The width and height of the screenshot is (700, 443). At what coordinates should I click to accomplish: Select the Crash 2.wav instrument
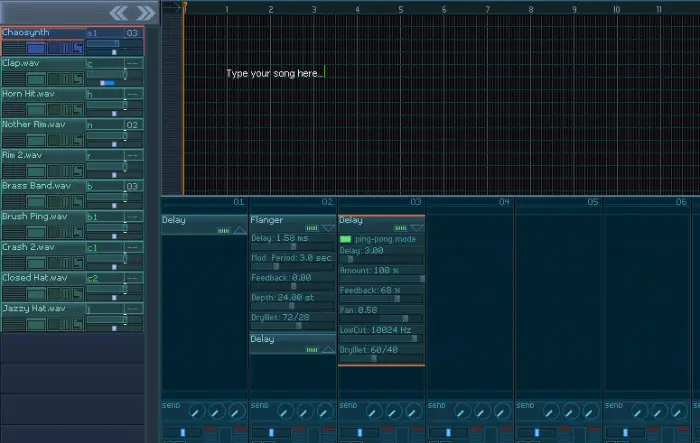(x=43, y=247)
